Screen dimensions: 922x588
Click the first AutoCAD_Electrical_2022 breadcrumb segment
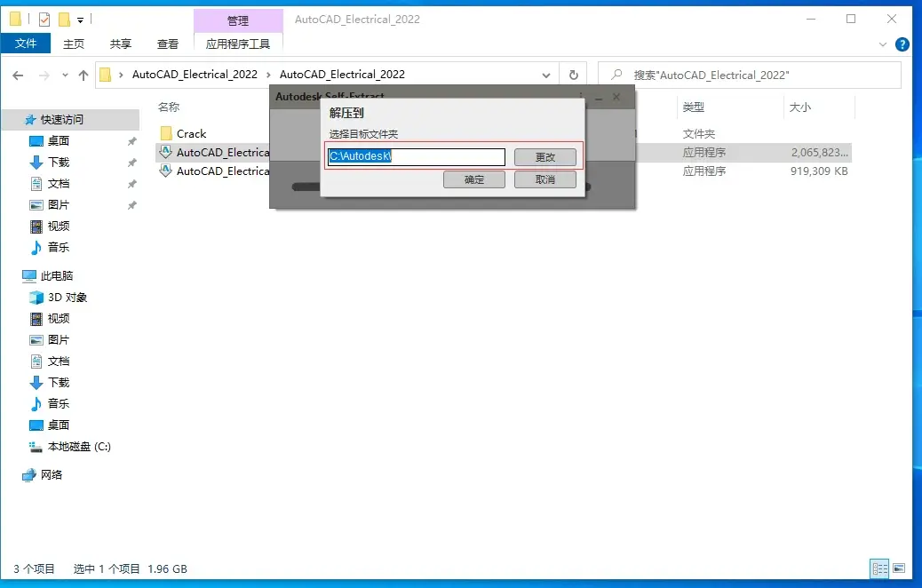[195, 75]
